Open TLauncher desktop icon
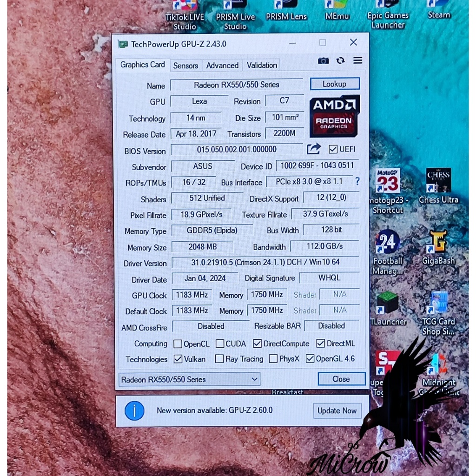The image size is (476, 476). [x=388, y=309]
